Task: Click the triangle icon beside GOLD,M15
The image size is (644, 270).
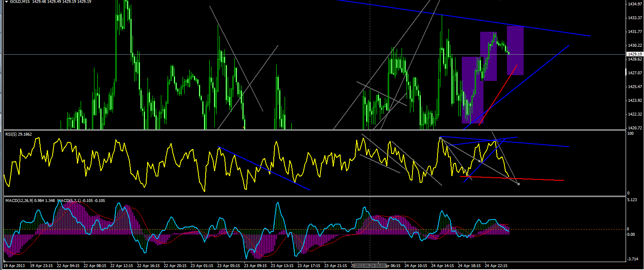Action: click(x=6, y=3)
